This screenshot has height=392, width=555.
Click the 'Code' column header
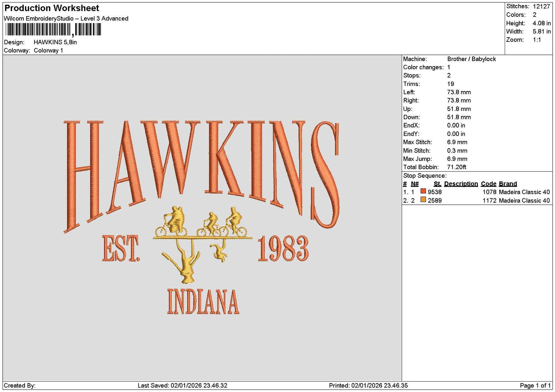489,184
